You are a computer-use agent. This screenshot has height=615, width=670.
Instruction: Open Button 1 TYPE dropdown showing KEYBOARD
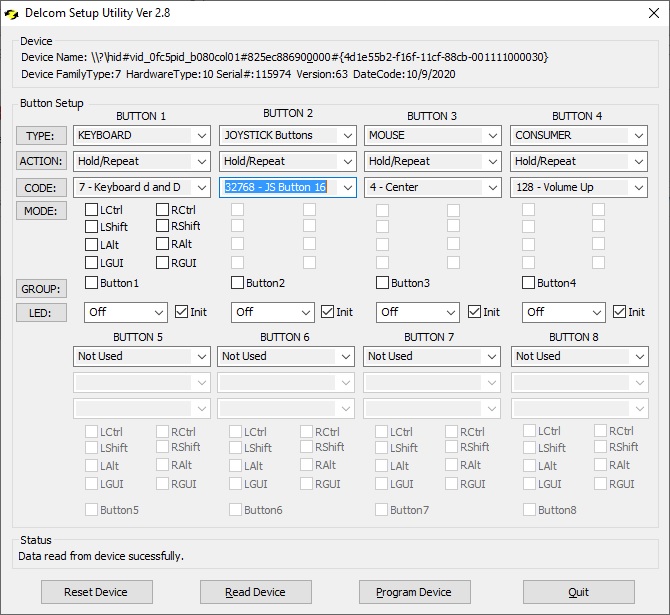coord(142,135)
